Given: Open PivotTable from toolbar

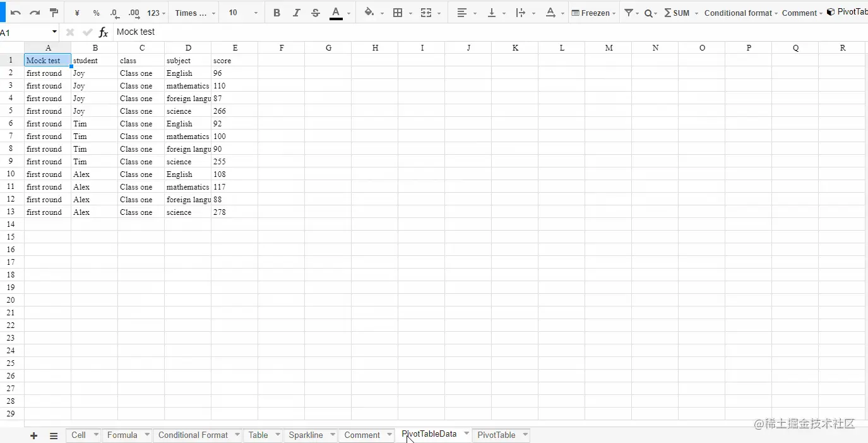Looking at the screenshot, I should click(x=847, y=12).
